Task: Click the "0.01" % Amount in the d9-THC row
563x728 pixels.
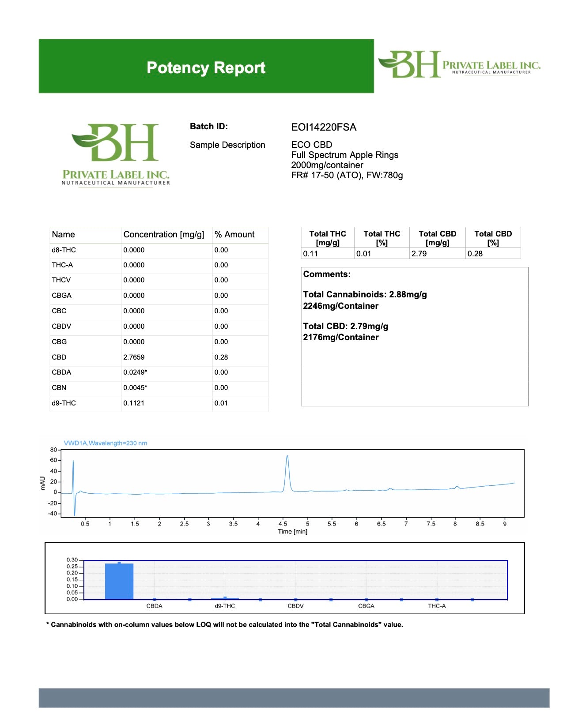Action: coord(221,403)
